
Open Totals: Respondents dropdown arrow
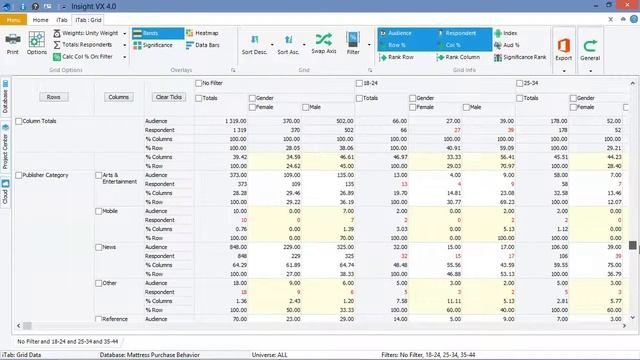coord(124,45)
